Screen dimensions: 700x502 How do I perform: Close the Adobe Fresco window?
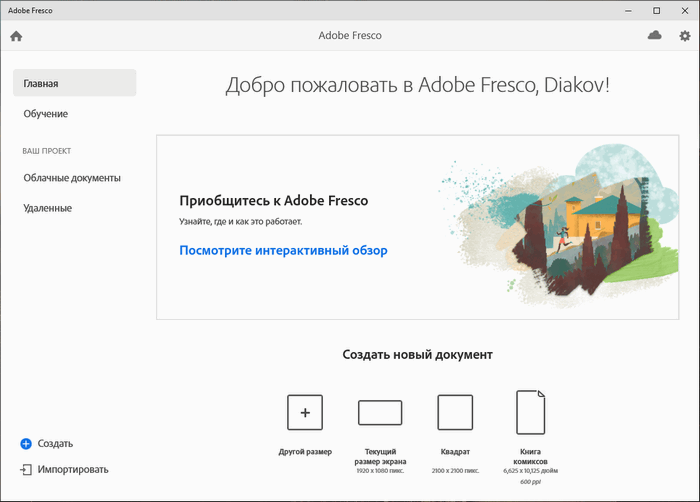click(x=685, y=11)
